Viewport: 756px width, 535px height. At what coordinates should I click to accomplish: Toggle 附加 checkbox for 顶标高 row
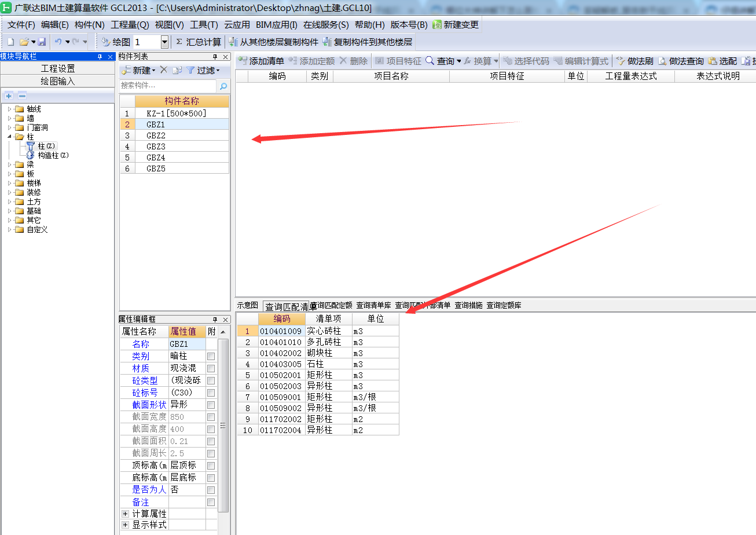211,466
